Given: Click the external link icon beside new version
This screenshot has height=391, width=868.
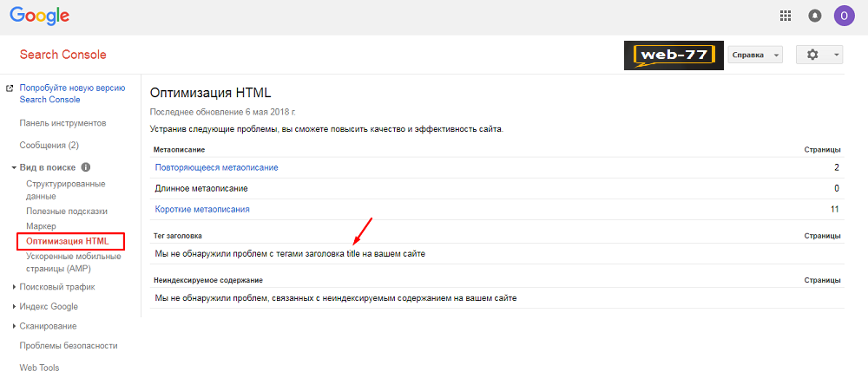Looking at the screenshot, I should click(x=9, y=88).
